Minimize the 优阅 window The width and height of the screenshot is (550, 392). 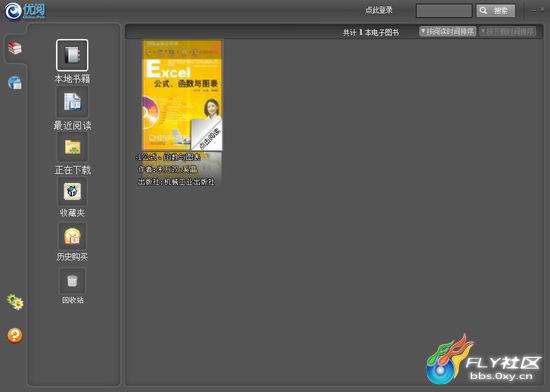click(534, 11)
